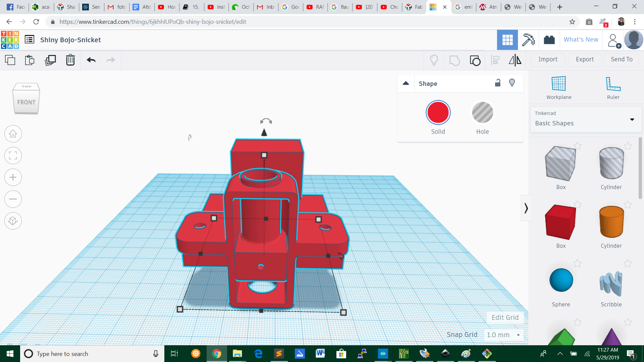Click the Send To button
This screenshot has width=644, height=362.
622,59
